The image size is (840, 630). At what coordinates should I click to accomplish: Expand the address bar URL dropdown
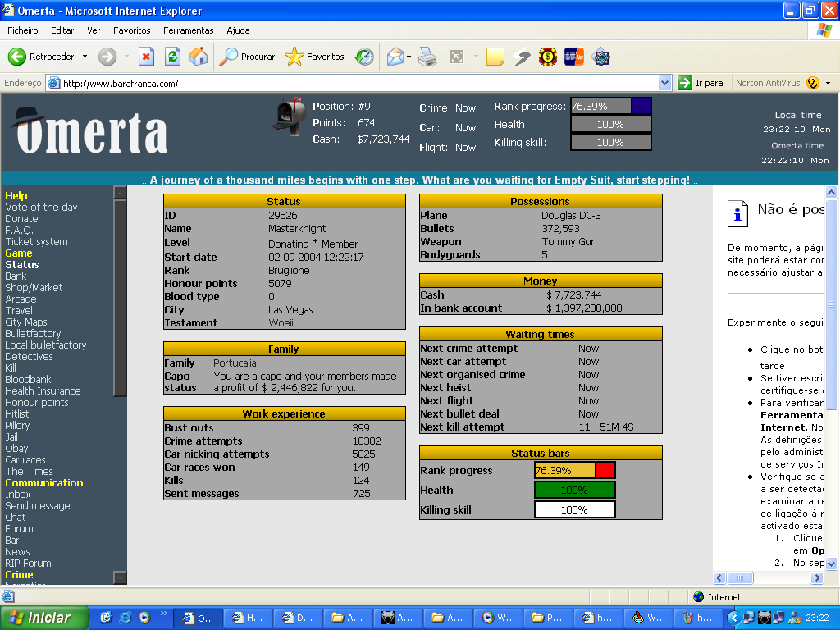[665, 83]
